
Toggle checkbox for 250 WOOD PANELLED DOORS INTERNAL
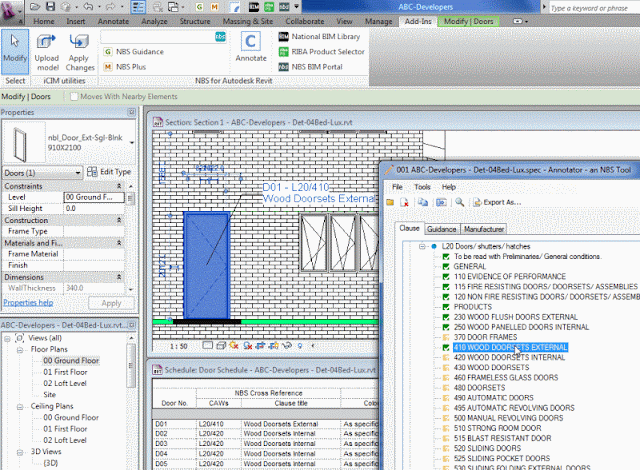tap(446, 327)
